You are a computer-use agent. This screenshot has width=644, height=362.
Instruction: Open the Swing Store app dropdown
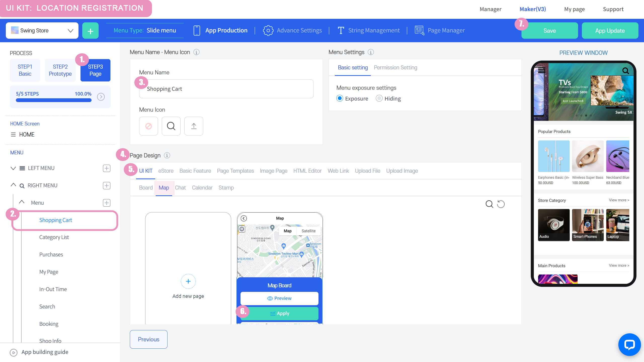tap(42, 31)
